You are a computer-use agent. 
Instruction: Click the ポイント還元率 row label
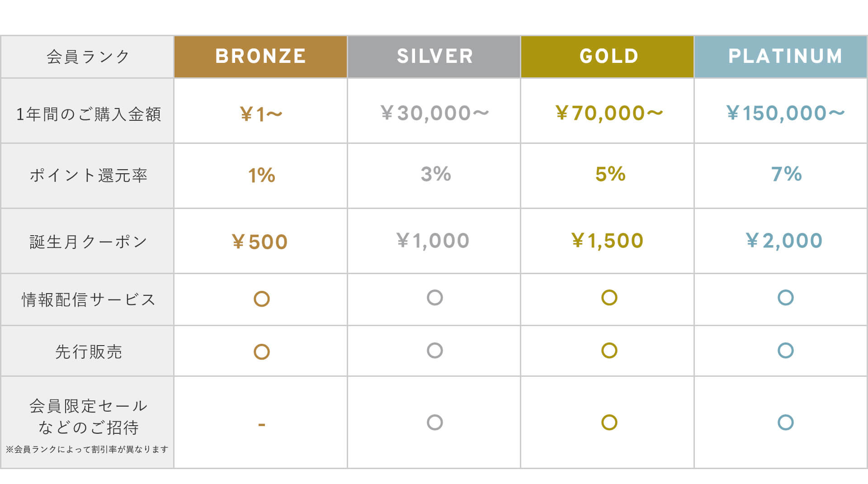(x=89, y=176)
